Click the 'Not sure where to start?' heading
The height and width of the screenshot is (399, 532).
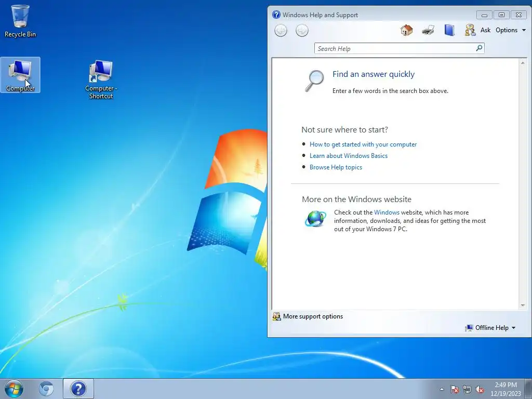tap(345, 129)
